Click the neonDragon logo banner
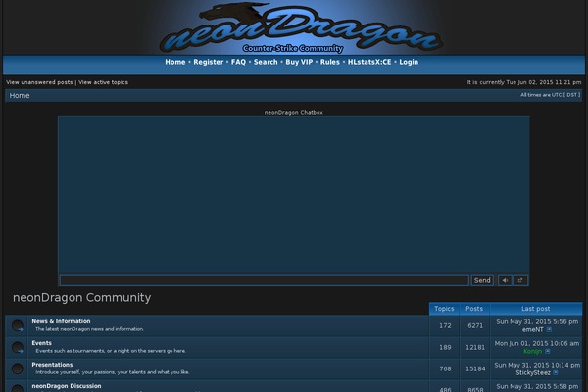The width and height of the screenshot is (588, 392). pos(300,28)
